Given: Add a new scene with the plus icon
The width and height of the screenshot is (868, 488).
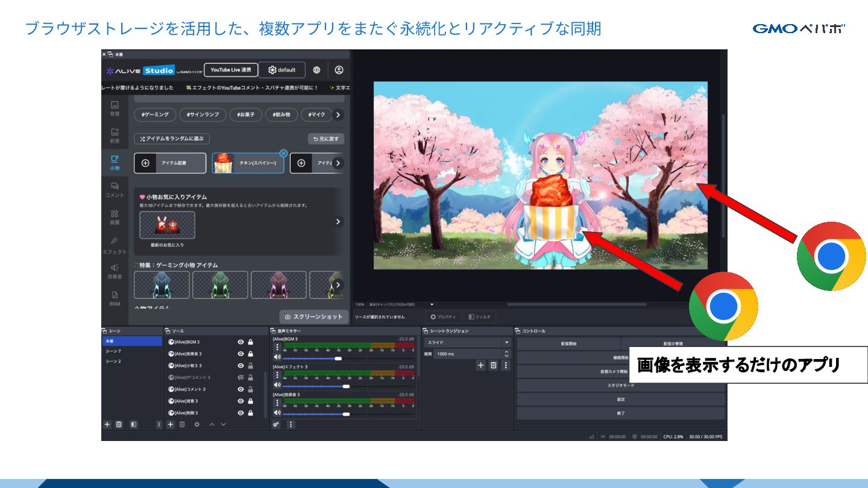Looking at the screenshot, I should 107,424.
